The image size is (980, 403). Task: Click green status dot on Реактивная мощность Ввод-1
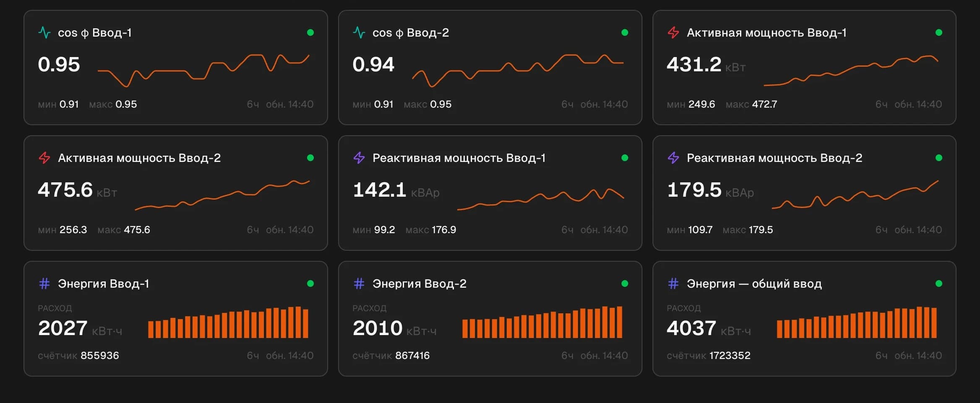pos(625,158)
